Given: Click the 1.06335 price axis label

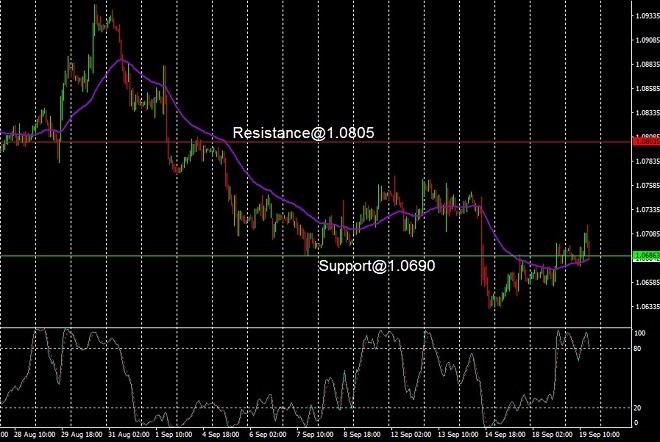Looking at the screenshot, I should [647, 306].
